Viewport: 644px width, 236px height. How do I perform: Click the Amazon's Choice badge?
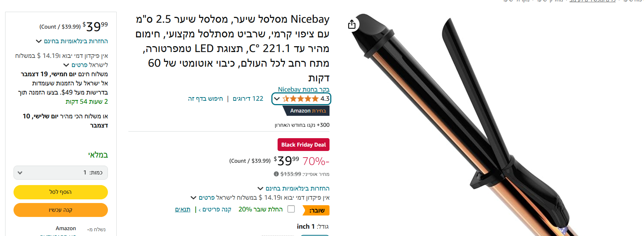point(307,111)
